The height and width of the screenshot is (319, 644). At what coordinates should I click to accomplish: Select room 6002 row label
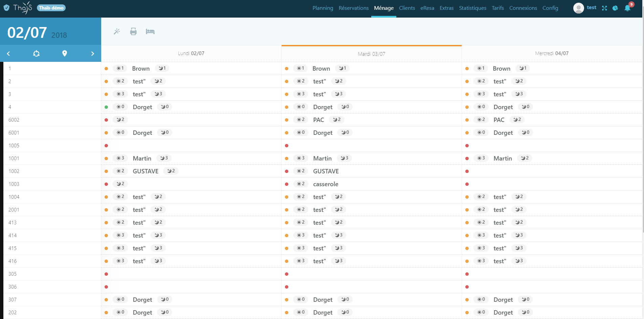[14, 120]
